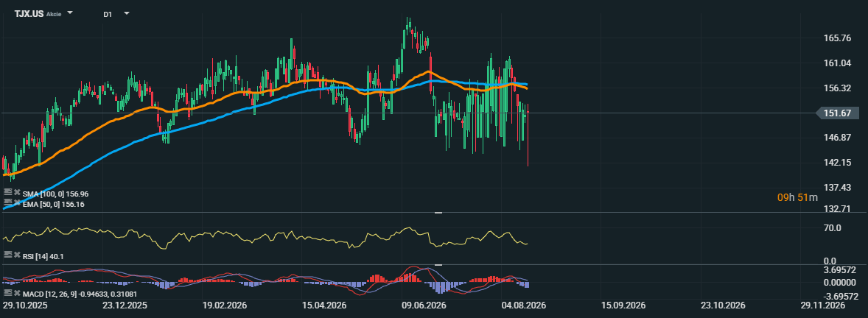Click the Akcie instrument type label

click(54, 13)
